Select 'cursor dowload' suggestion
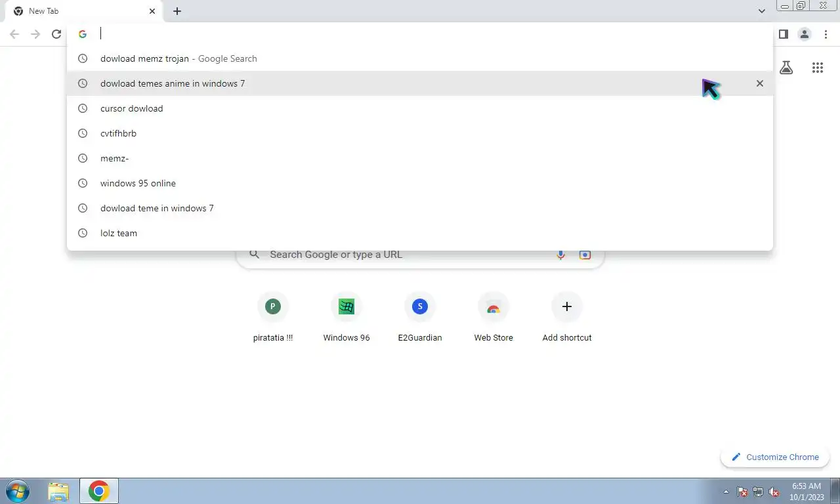Image resolution: width=840 pixels, height=504 pixels. tap(420, 108)
